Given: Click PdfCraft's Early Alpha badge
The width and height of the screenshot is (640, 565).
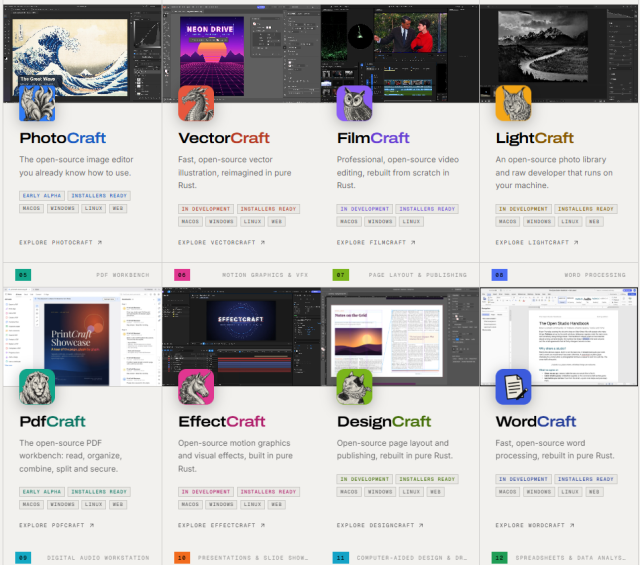Looking at the screenshot, I should pos(42,492).
